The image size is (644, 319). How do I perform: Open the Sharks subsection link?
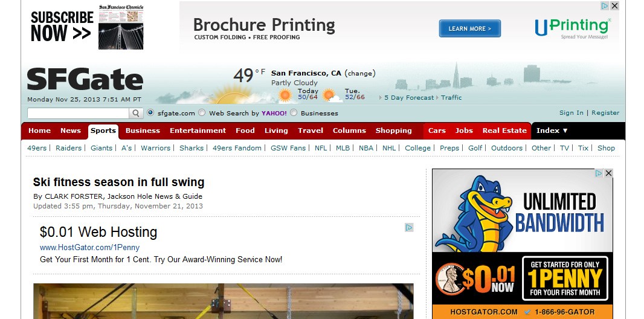pyautogui.click(x=192, y=148)
